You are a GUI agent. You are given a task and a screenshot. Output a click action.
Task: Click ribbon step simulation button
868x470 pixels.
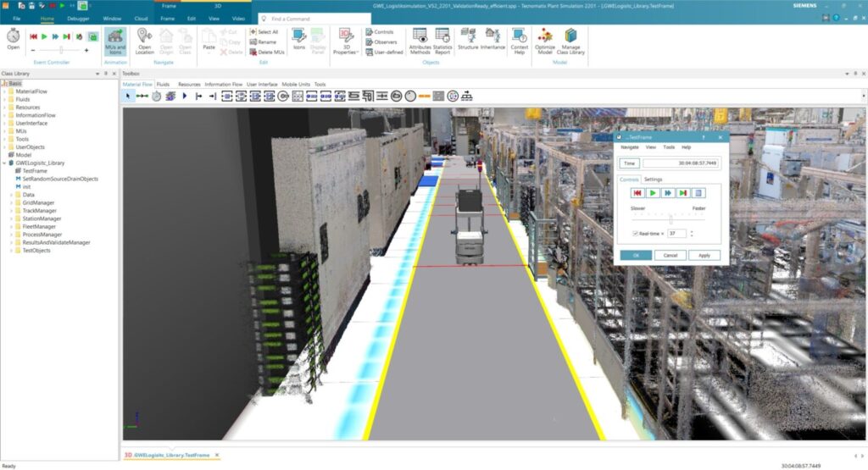coord(66,36)
